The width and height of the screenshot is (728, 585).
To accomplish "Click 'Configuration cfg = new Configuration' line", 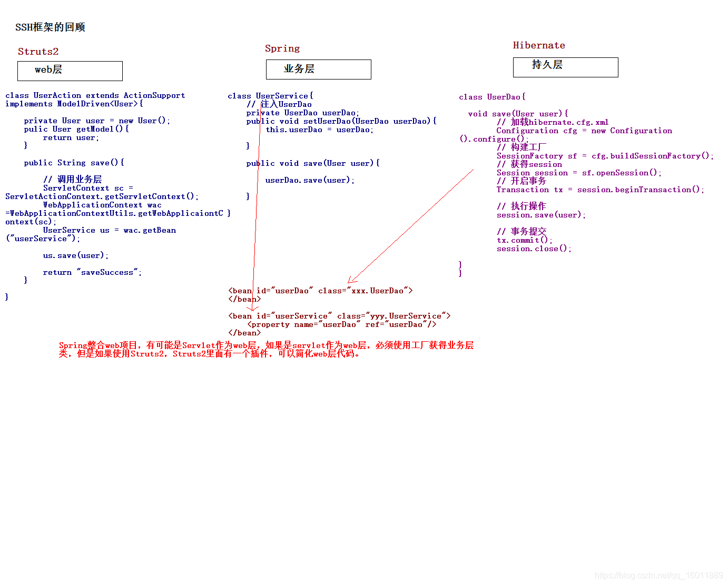I will click(x=584, y=131).
